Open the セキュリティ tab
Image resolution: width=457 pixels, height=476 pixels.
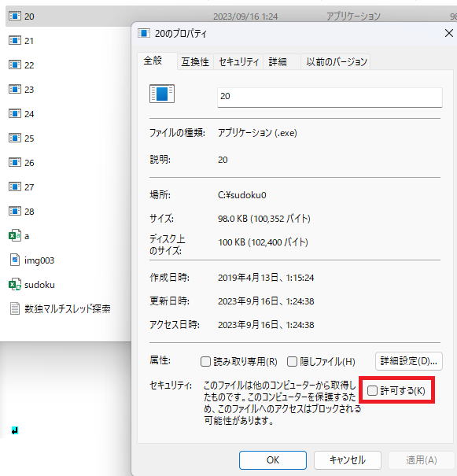pyautogui.click(x=238, y=62)
